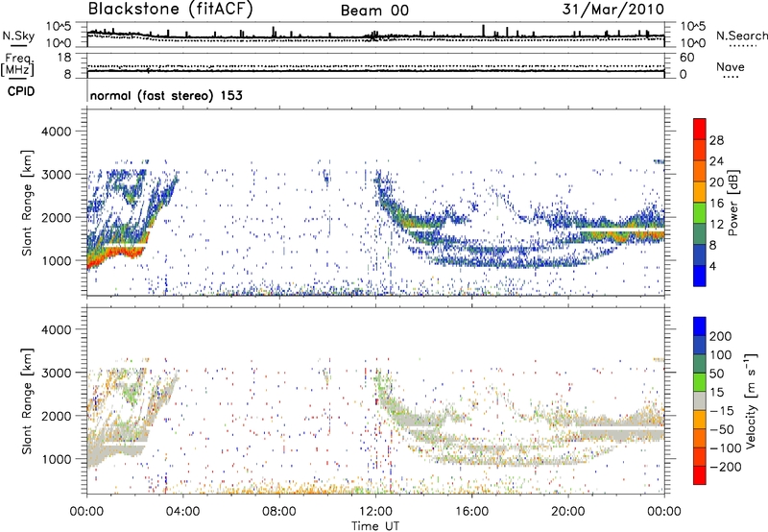Viewport: 768px width, 532px height.
Task: Click the "N.Search" legend label
Action: pyautogui.click(x=742, y=36)
